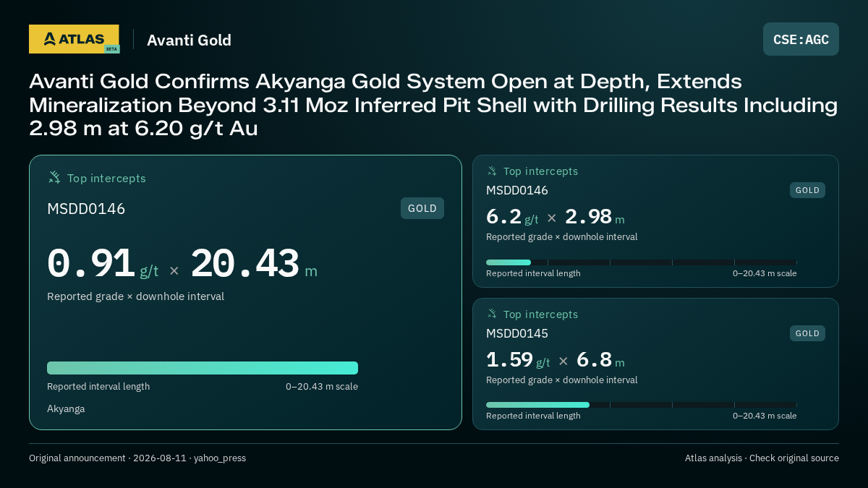Click the MSDD0146 hole ID in large card

pos(86,209)
